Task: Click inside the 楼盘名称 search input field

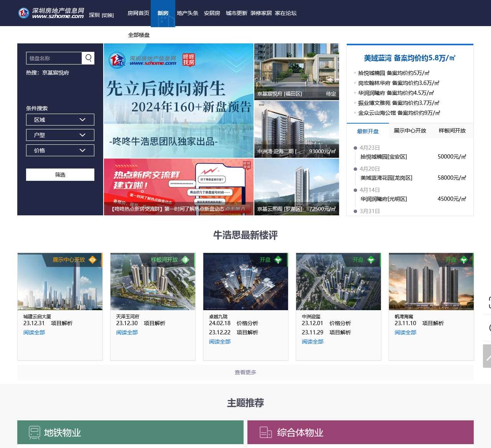Action: click(54, 58)
